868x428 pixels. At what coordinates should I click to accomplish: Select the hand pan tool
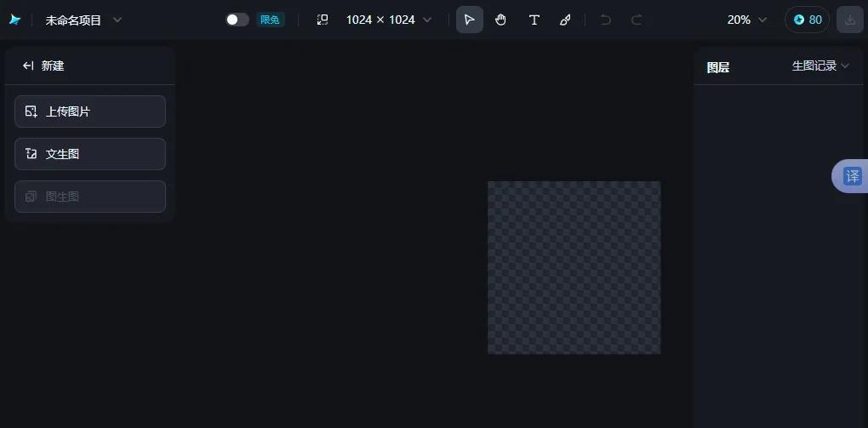pos(501,20)
